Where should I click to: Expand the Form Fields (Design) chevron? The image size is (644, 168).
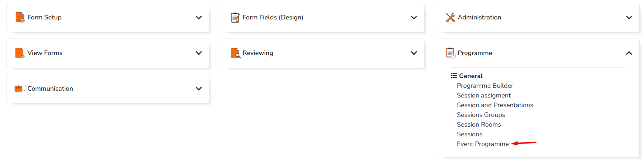pos(414,17)
